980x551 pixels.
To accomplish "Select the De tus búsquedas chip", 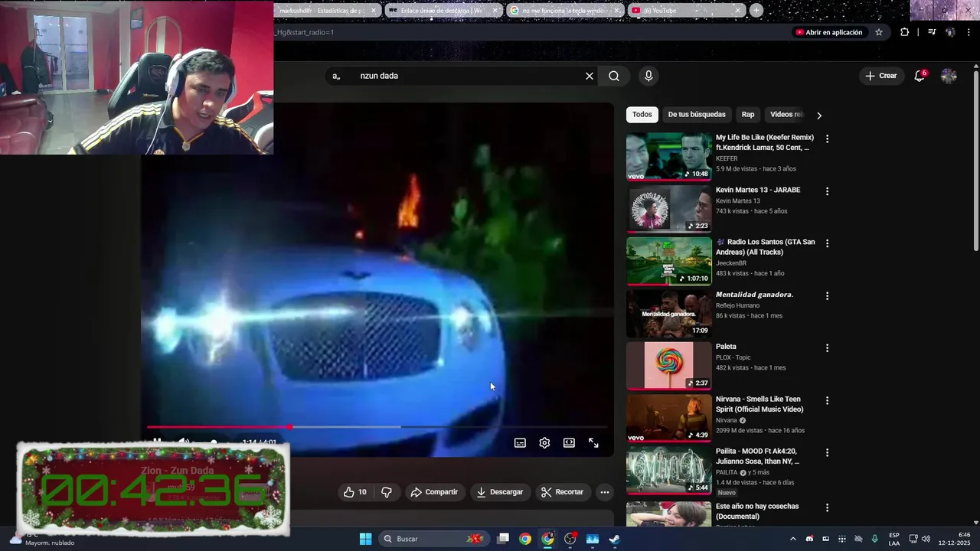I will click(697, 115).
